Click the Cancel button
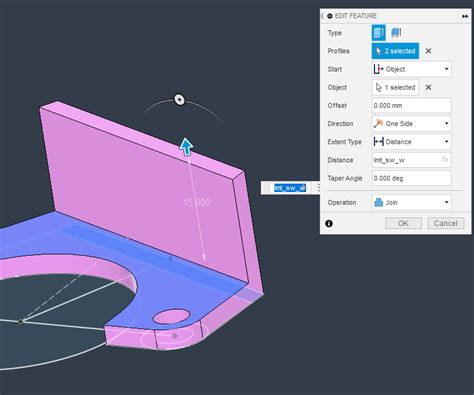Screen dimensions: 474x395 click(x=446, y=223)
